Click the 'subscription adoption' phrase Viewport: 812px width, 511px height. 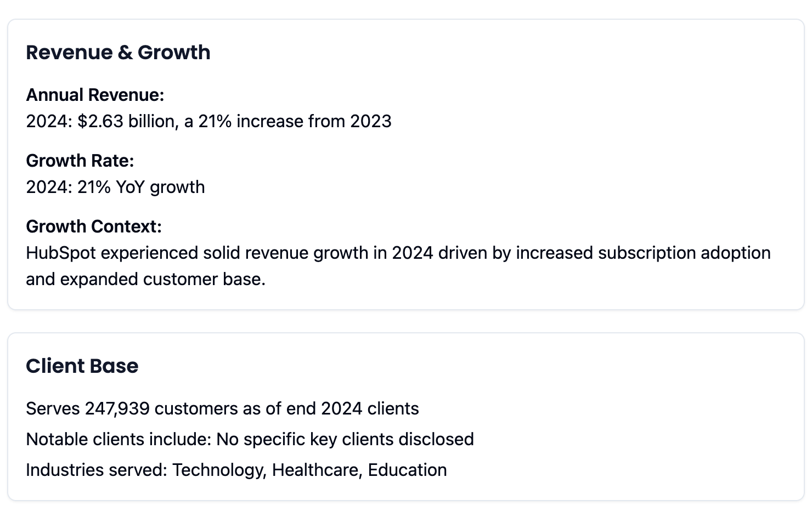(684, 253)
